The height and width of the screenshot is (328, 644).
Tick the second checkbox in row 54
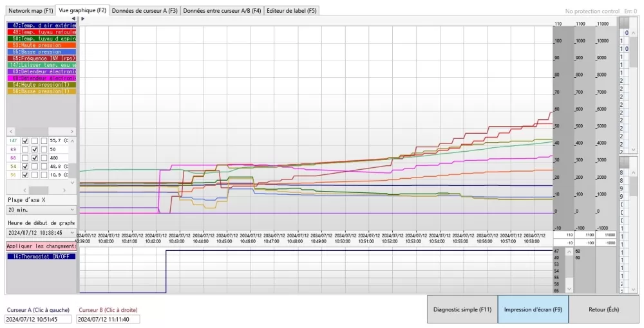click(x=35, y=167)
